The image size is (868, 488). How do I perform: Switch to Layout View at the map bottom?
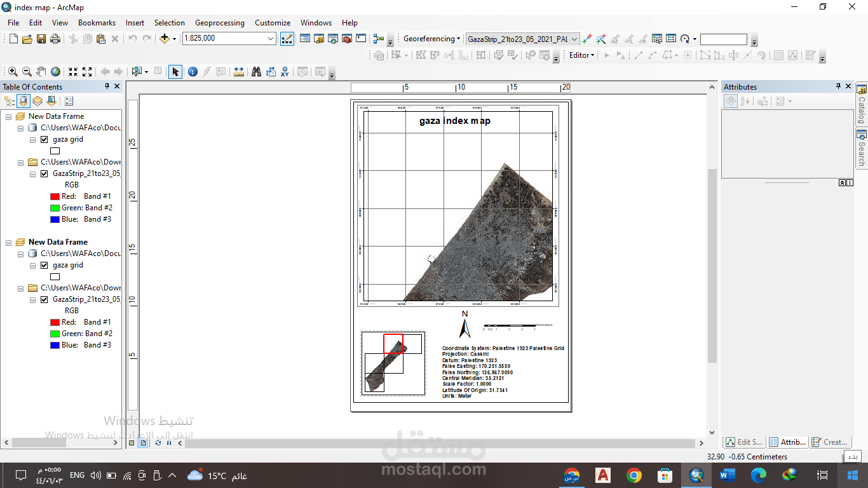click(x=143, y=443)
